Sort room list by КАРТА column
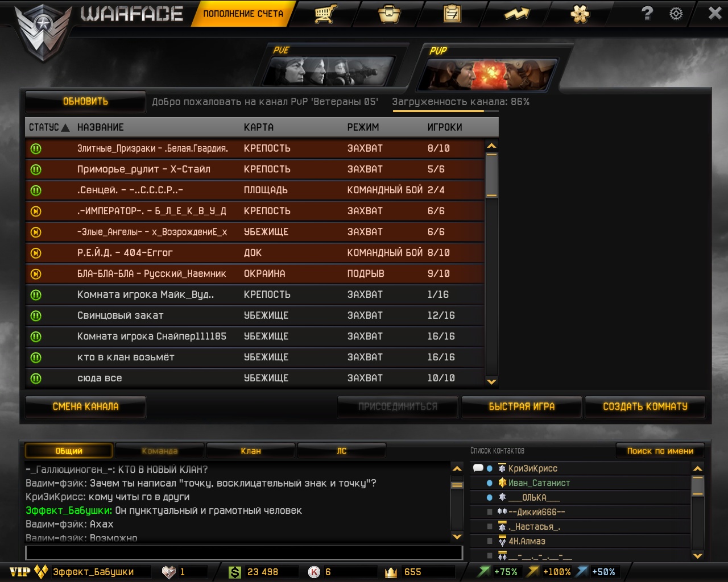 259,127
